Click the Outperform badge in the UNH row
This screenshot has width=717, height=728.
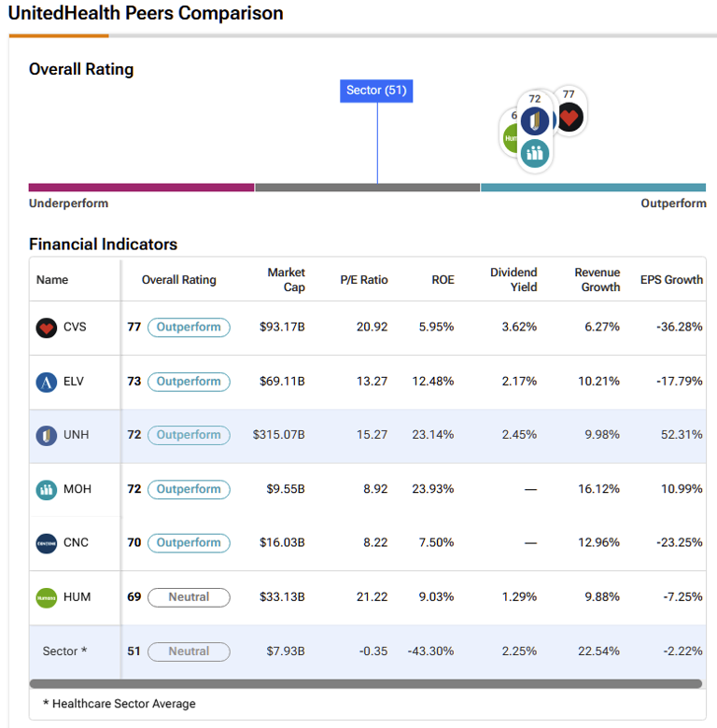point(189,435)
